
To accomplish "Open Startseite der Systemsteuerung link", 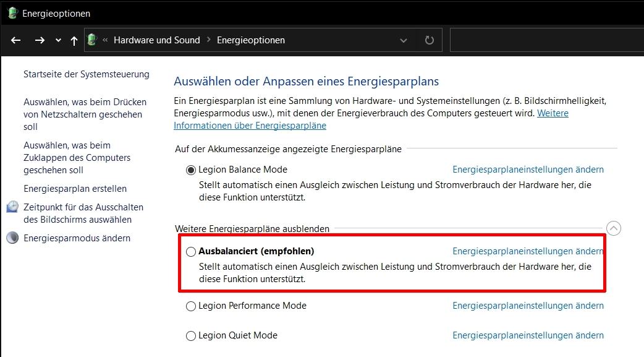I will (x=86, y=74).
